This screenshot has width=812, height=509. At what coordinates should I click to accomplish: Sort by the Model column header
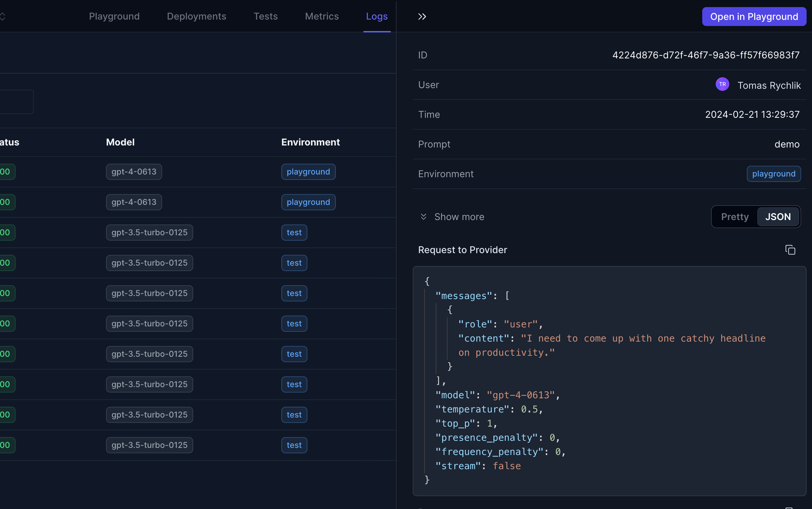click(120, 142)
